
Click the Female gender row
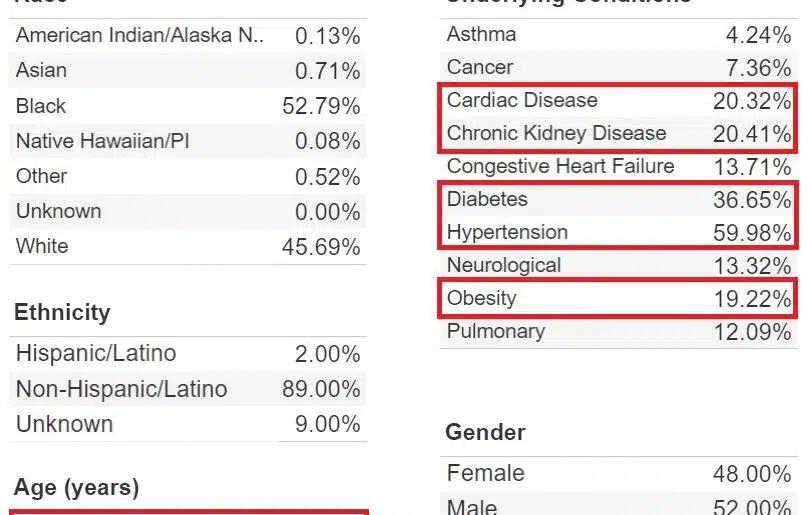(x=619, y=474)
